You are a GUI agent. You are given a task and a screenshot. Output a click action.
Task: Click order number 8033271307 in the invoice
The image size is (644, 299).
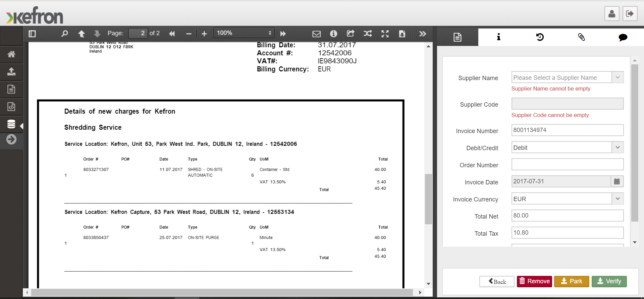pyautogui.click(x=96, y=170)
